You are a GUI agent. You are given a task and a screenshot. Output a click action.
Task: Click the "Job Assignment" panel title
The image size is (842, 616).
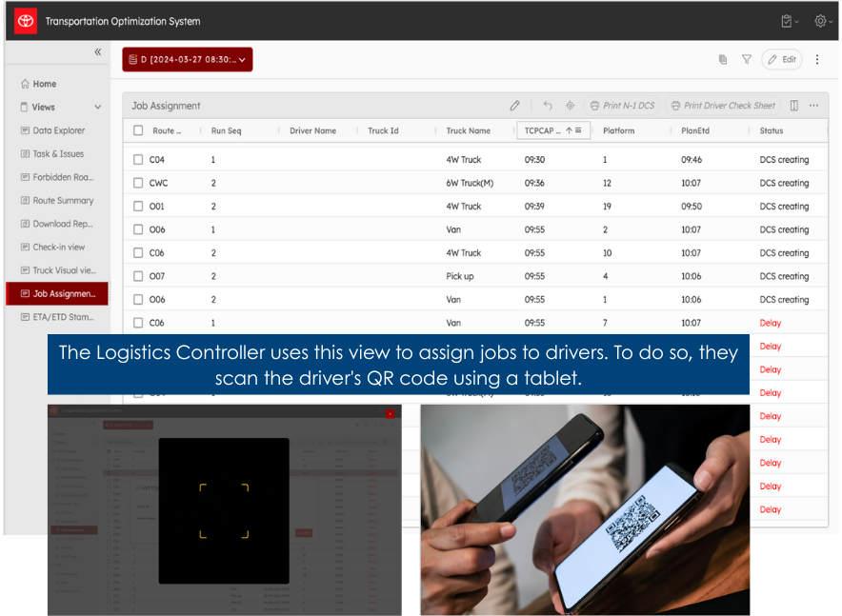point(166,106)
